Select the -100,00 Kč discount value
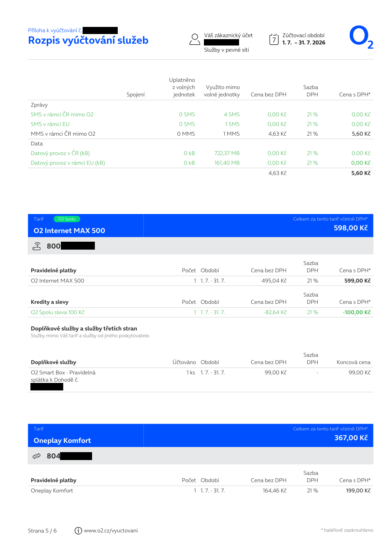The height and width of the screenshot is (555, 392). point(356,312)
